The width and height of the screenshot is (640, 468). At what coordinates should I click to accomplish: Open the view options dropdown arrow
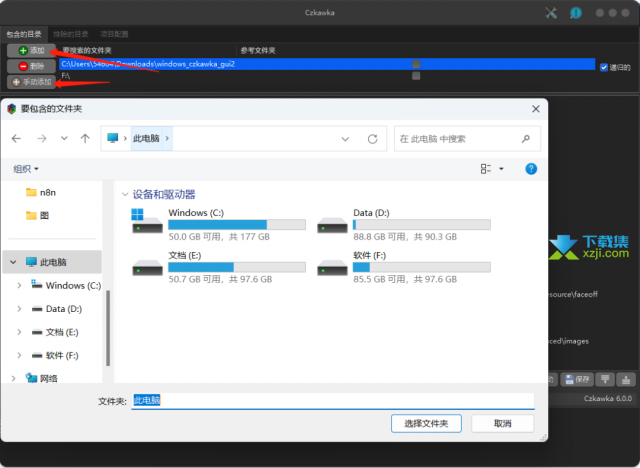coord(501,169)
